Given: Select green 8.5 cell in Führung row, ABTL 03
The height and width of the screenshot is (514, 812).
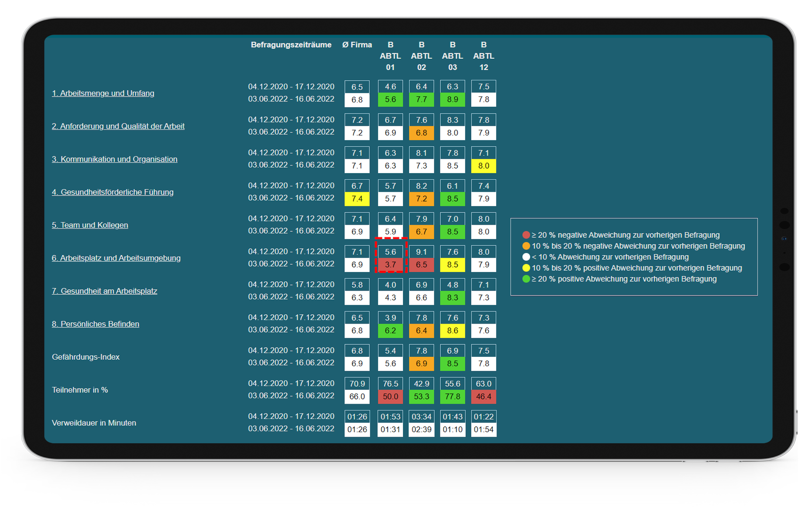Looking at the screenshot, I should [453, 199].
